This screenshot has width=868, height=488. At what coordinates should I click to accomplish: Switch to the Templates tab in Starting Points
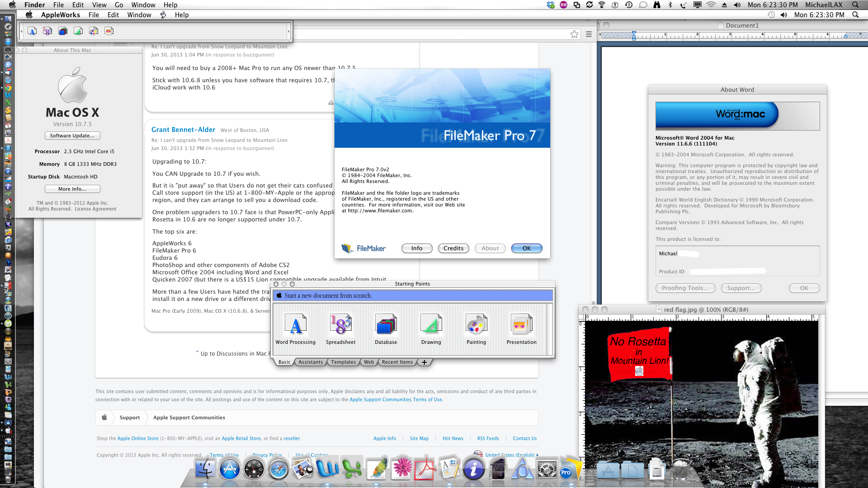coord(343,362)
